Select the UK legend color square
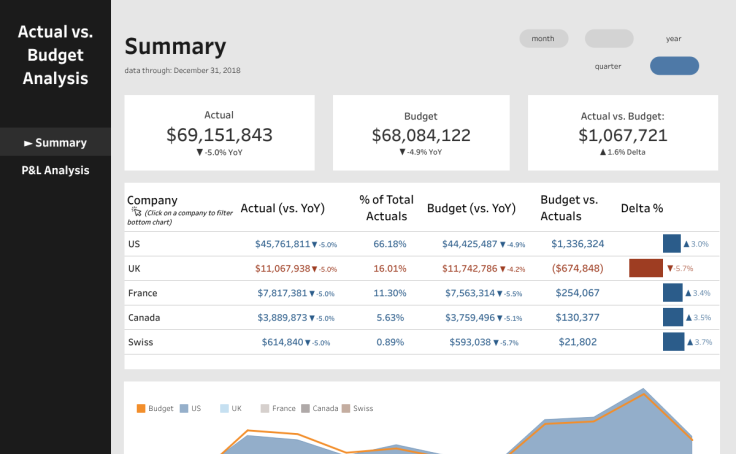736x454 pixels. coord(225,408)
